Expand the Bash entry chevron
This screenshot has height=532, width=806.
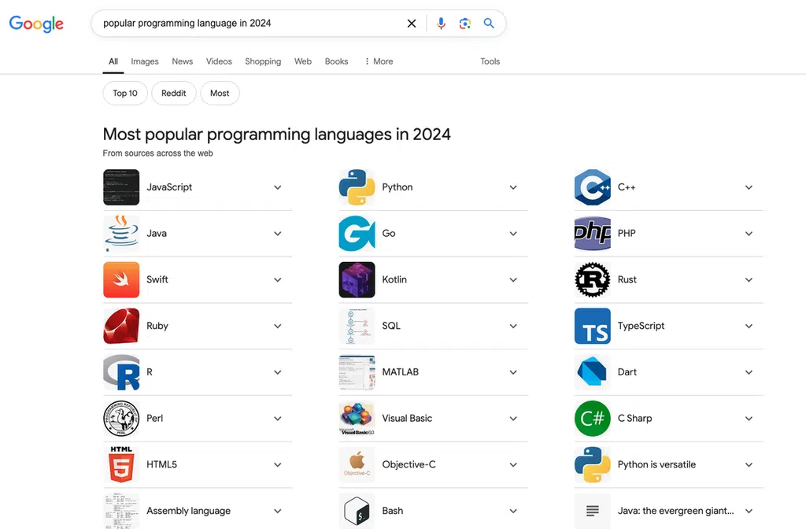[x=513, y=512]
